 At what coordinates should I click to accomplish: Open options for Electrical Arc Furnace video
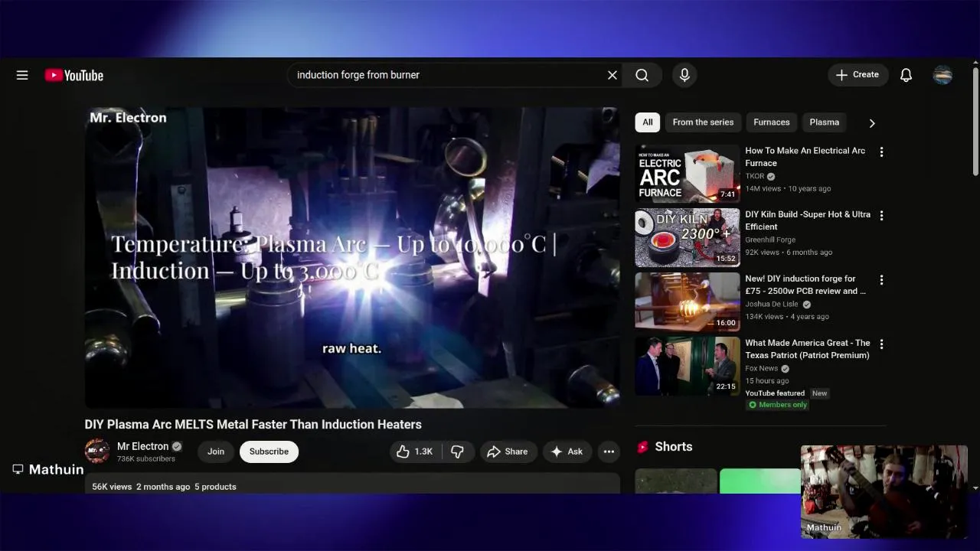click(881, 152)
